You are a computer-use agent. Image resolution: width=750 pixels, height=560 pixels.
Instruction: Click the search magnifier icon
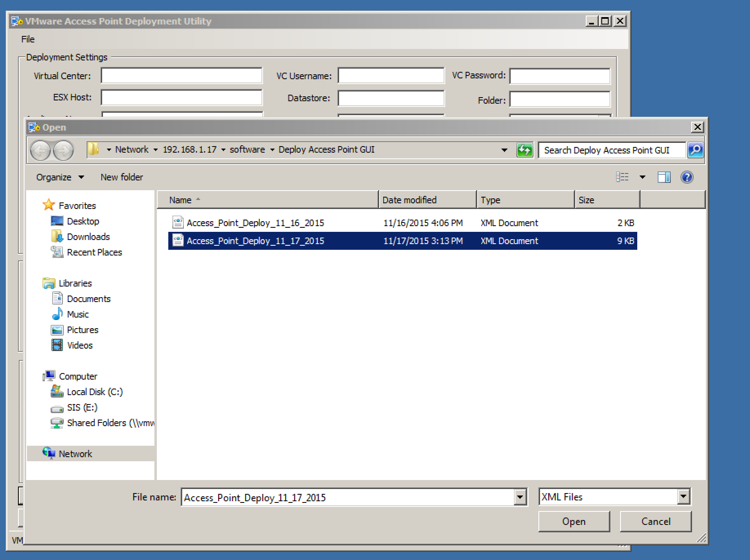pos(695,150)
